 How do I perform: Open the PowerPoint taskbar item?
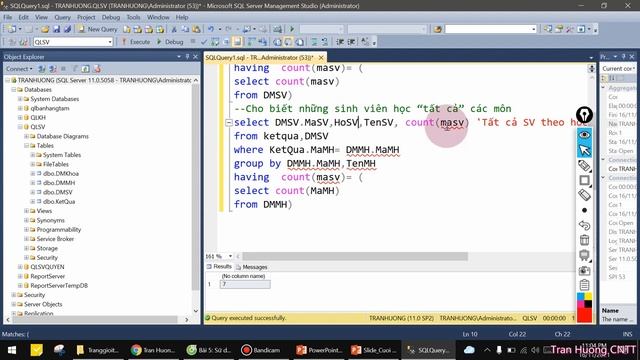320,350
